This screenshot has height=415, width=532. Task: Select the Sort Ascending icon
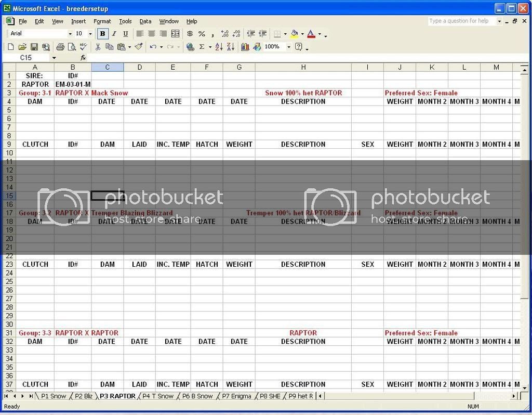click(219, 47)
